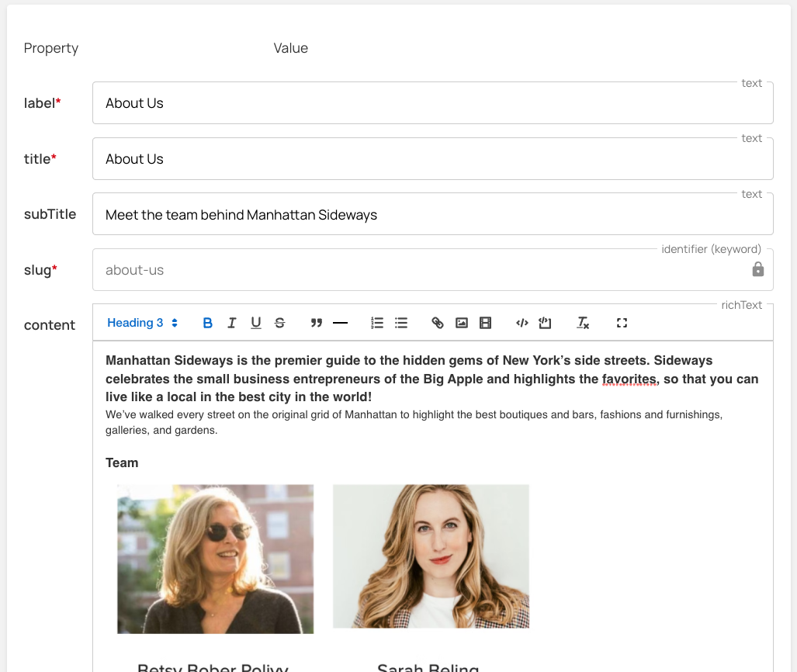Insert a video into content
The height and width of the screenshot is (672, 797).
pyautogui.click(x=486, y=324)
